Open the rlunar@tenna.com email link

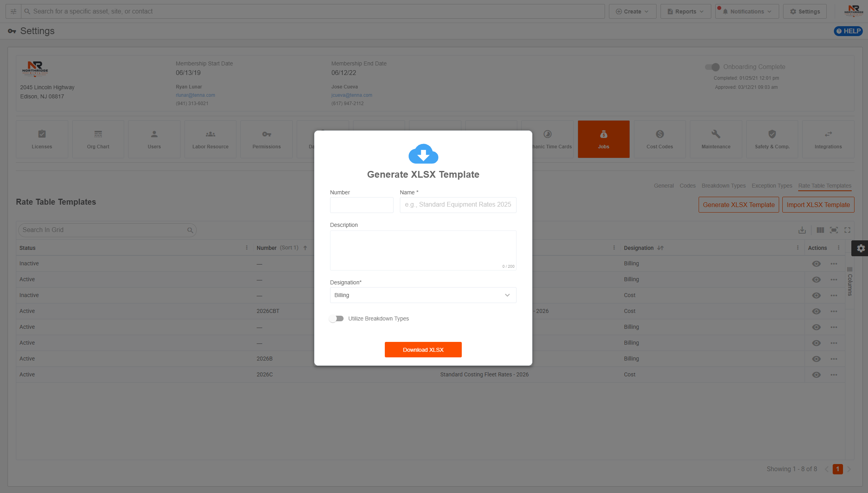tap(195, 95)
